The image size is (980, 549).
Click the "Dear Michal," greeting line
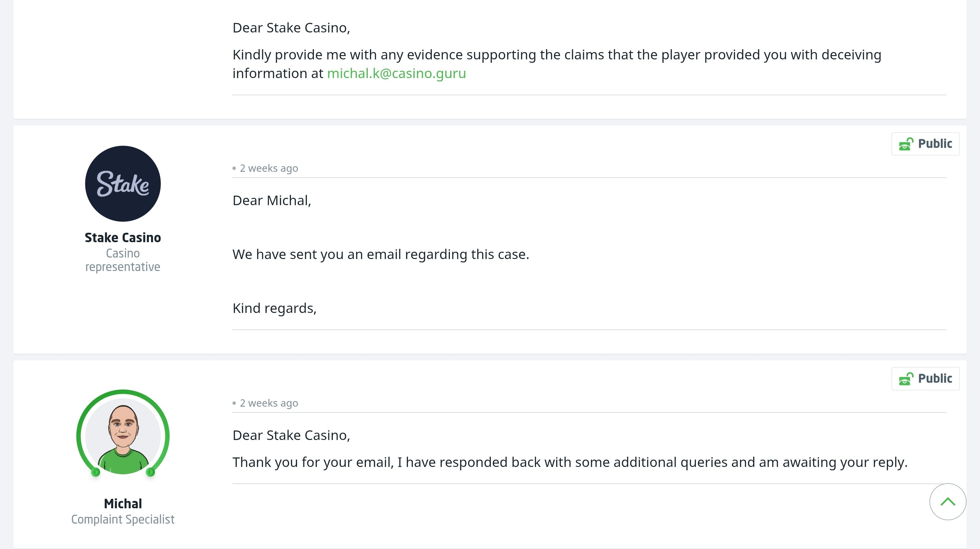pos(272,201)
